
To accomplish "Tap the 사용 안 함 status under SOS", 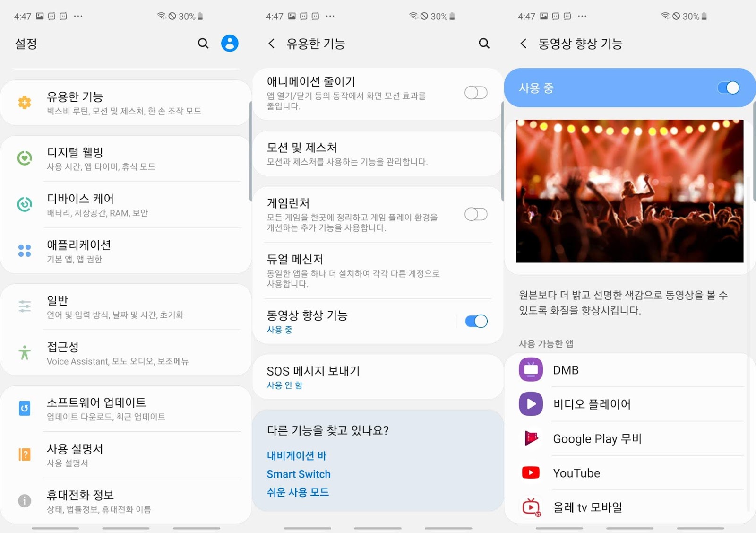I will [284, 385].
